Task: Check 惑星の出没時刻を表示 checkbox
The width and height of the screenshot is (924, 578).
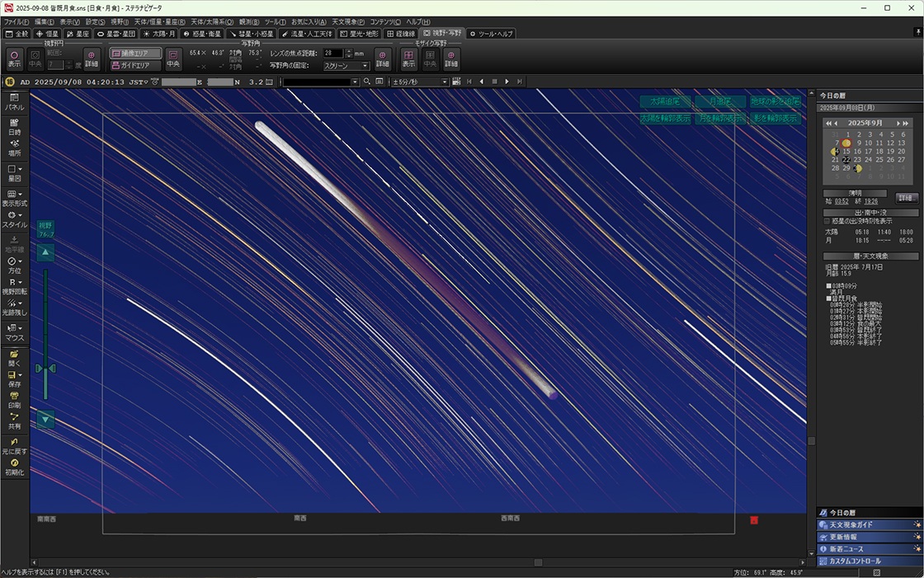Action: click(827, 221)
